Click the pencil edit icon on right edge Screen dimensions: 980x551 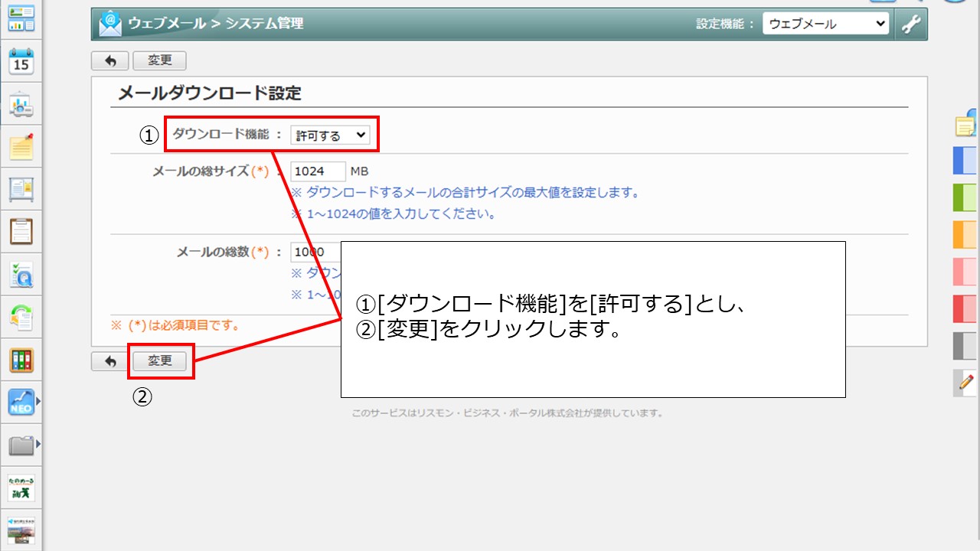(x=966, y=381)
